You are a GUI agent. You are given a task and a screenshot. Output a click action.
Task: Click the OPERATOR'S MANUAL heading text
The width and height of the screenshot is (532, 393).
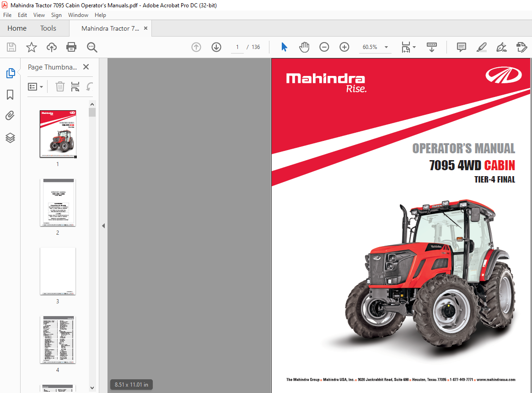tap(463, 148)
